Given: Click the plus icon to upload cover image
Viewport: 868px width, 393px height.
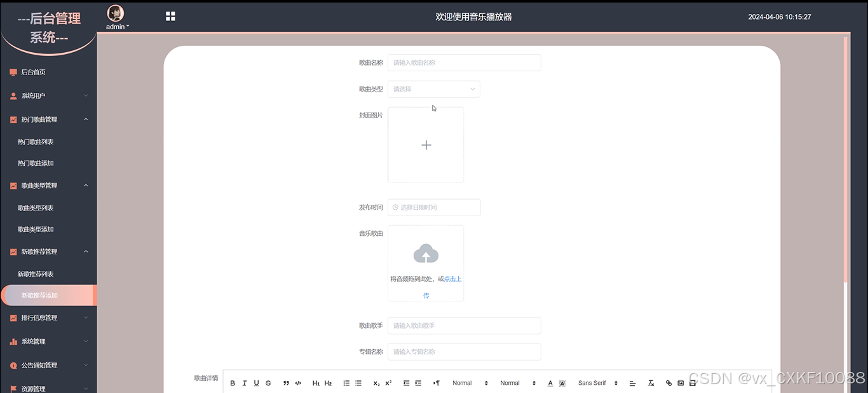Looking at the screenshot, I should [426, 145].
